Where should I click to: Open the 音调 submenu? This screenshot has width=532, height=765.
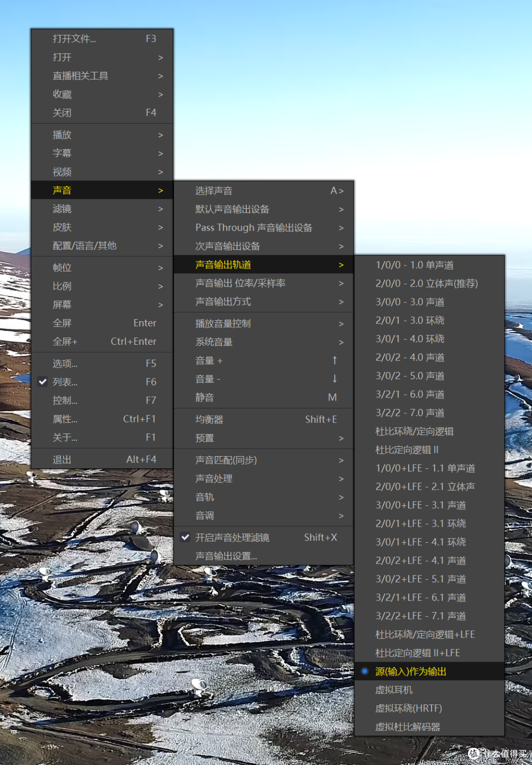(264, 516)
